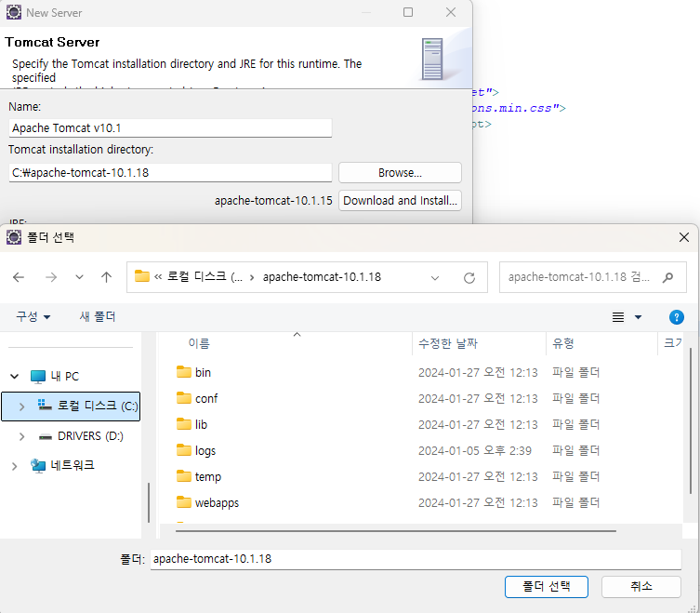Create a new folder with 새 폴더
Image resolution: width=700 pixels, height=613 pixels.
[98, 317]
